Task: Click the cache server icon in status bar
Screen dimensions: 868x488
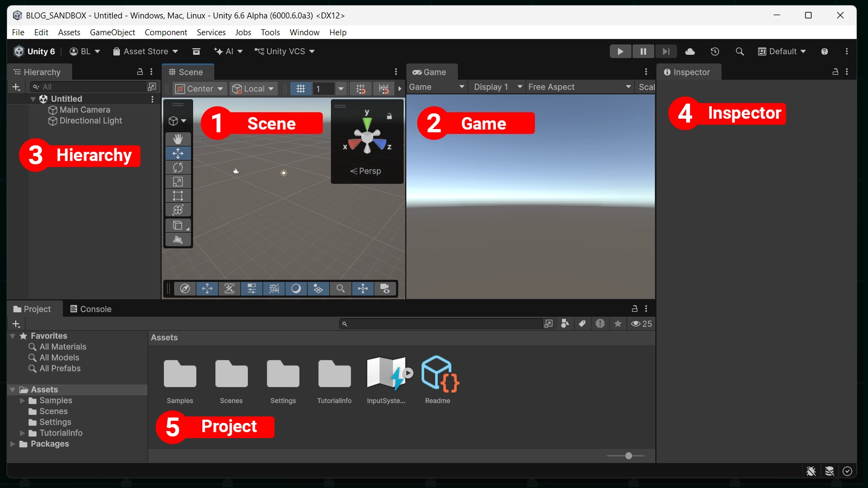Action: [x=829, y=471]
